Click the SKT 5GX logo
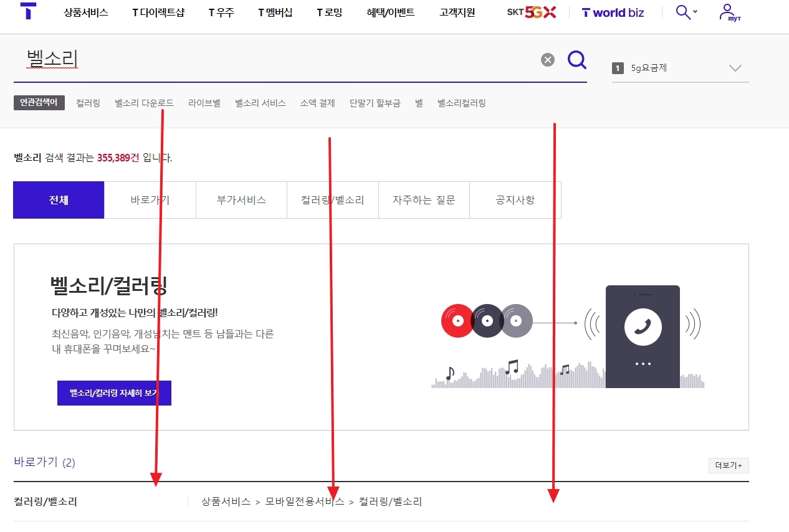This screenshot has width=789, height=532. click(530, 11)
